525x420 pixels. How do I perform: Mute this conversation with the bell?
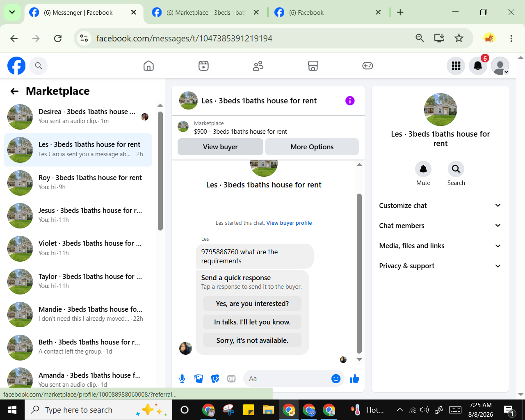coord(423,169)
